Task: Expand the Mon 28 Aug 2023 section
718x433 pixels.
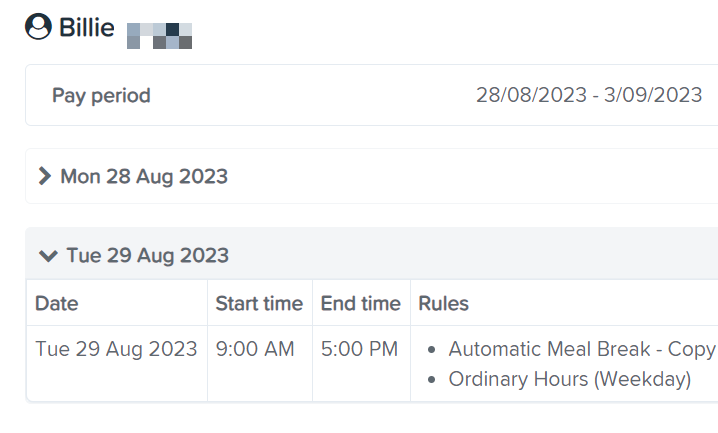Action: pos(371,176)
